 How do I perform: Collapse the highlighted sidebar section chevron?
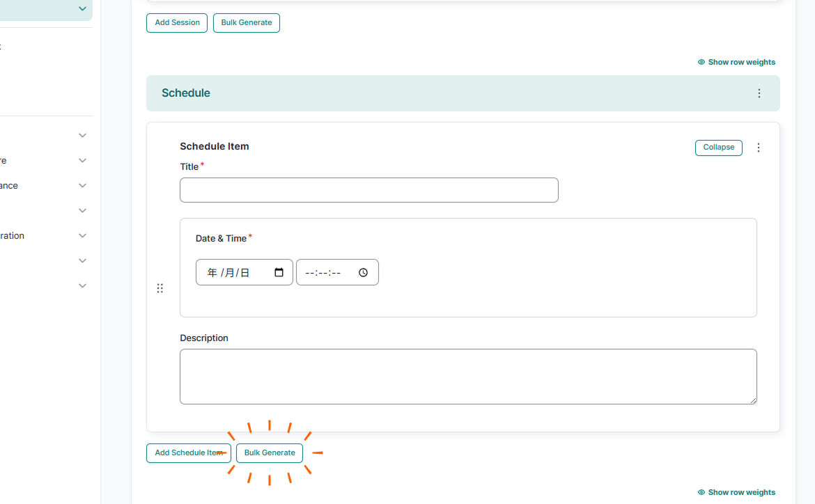[x=82, y=9]
